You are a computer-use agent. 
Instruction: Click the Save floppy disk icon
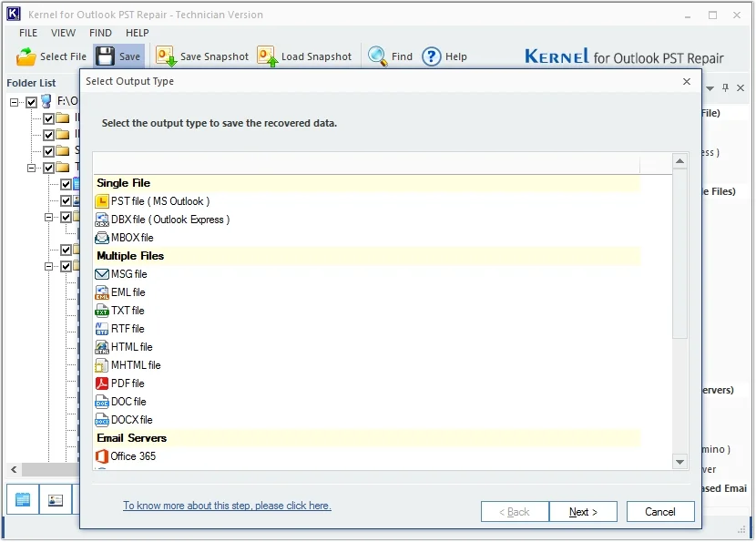click(105, 56)
